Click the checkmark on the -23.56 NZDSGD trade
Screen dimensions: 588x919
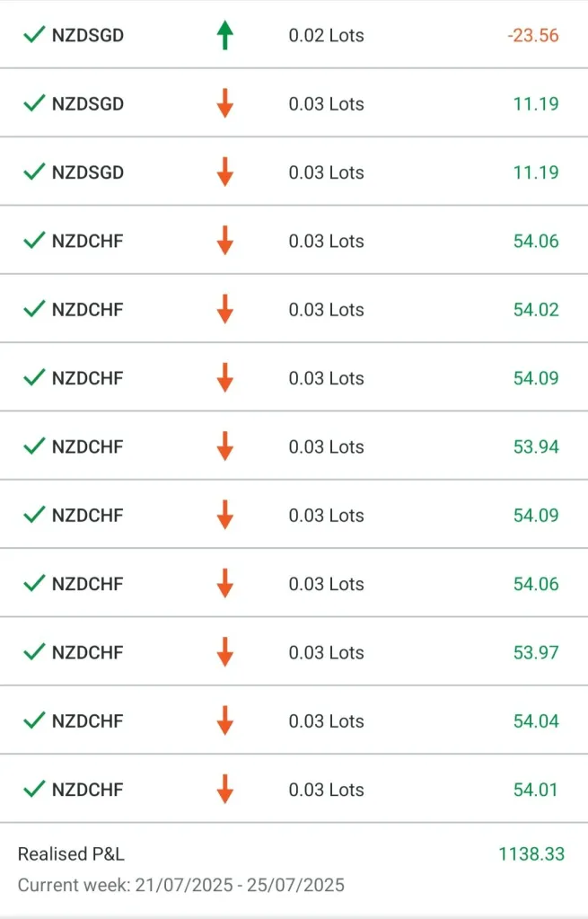coord(34,35)
